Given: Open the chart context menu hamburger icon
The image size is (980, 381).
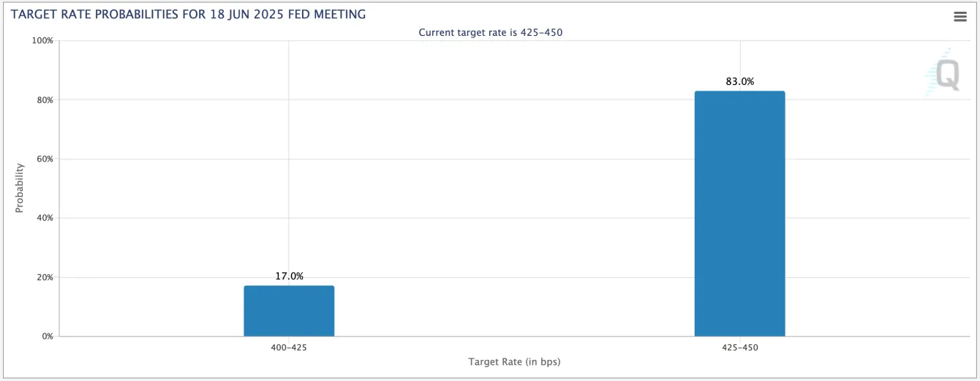Looking at the screenshot, I should point(960,17).
